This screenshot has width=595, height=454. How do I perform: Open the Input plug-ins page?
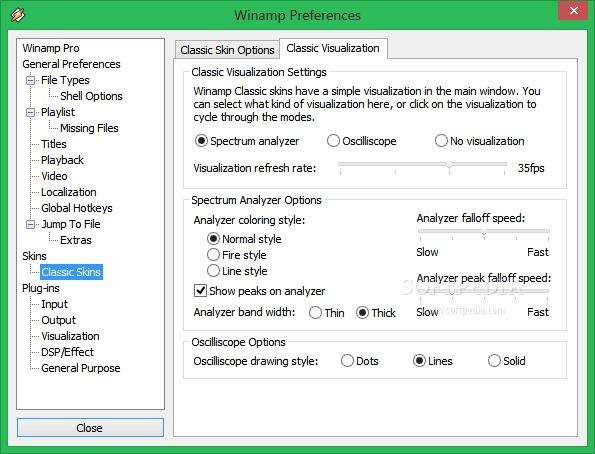click(x=54, y=304)
